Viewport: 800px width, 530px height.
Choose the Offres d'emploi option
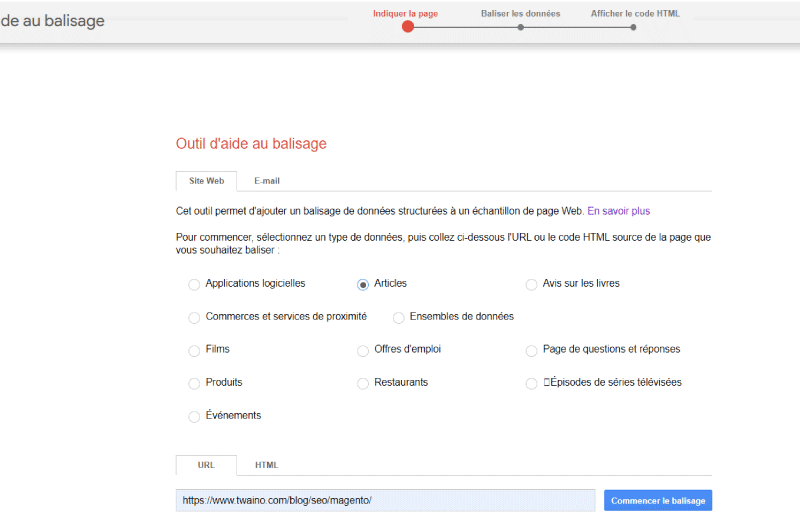click(x=363, y=351)
